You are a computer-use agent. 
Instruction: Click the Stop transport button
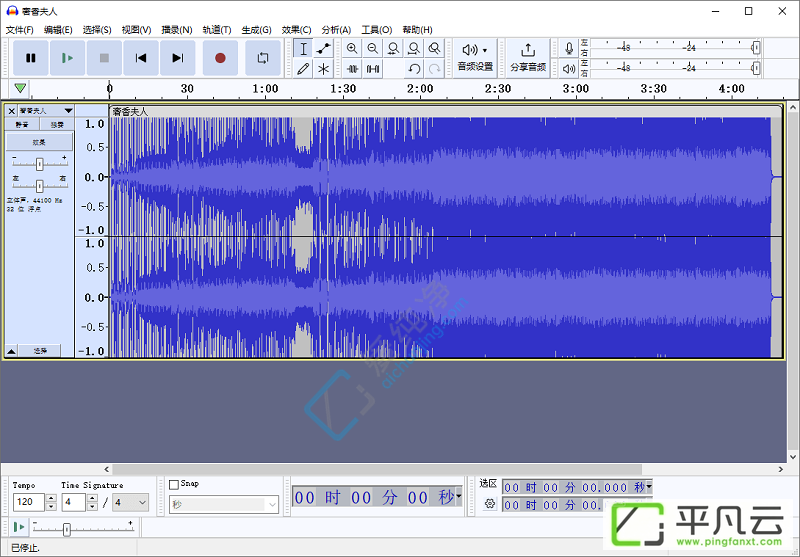[x=104, y=58]
